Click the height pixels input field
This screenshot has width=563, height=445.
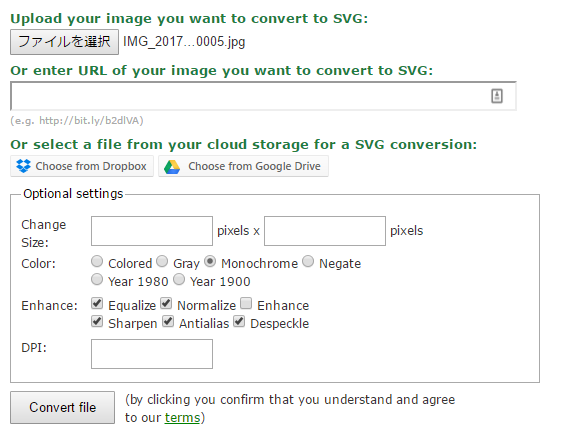(325, 231)
